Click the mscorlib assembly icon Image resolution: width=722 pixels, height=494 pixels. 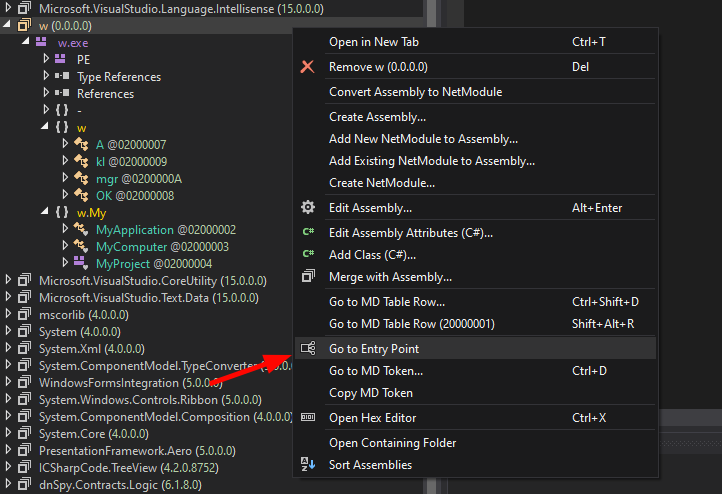(24, 314)
